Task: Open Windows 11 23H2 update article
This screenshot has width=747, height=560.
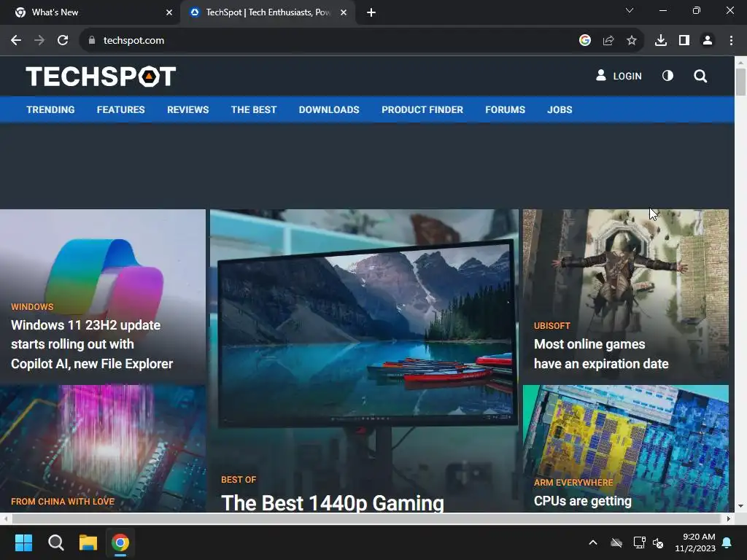Action: (x=91, y=344)
